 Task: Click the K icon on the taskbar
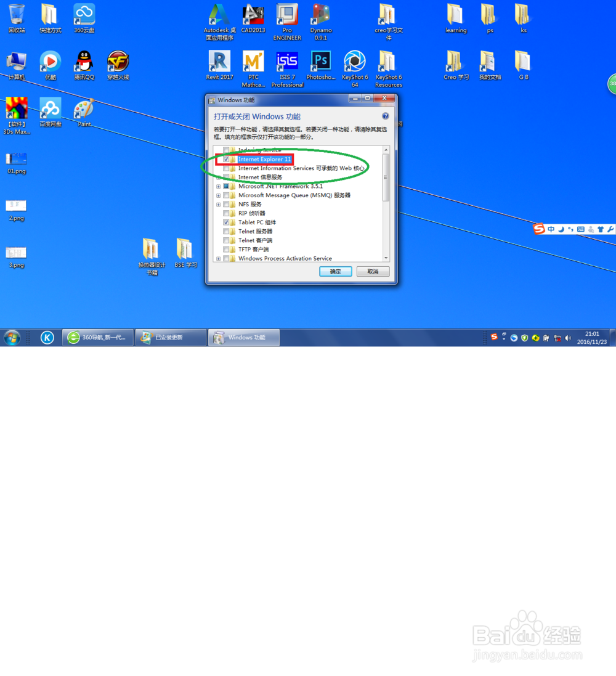(x=47, y=338)
